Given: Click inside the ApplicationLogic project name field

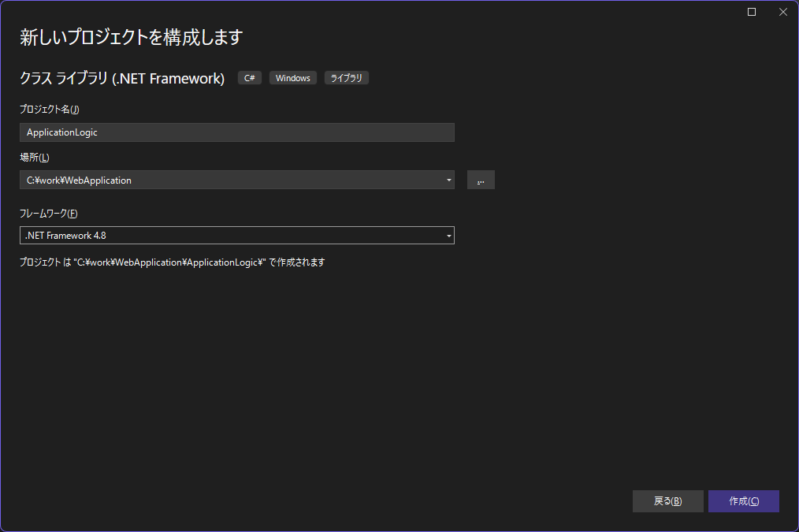Looking at the screenshot, I should (236, 132).
